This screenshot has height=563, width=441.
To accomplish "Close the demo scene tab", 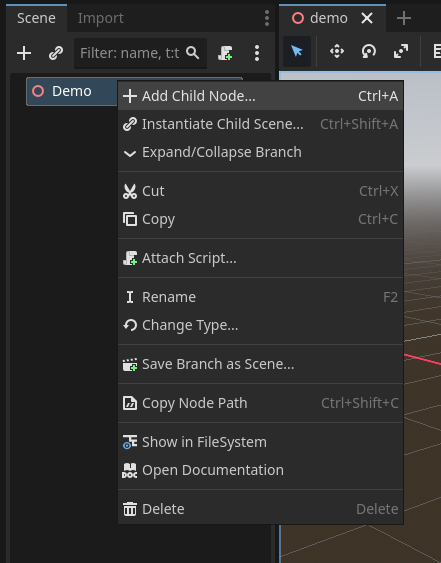I will (x=367, y=18).
